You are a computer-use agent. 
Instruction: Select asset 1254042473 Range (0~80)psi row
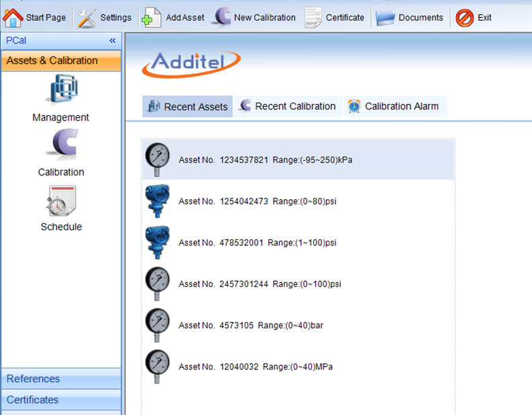point(299,201)
